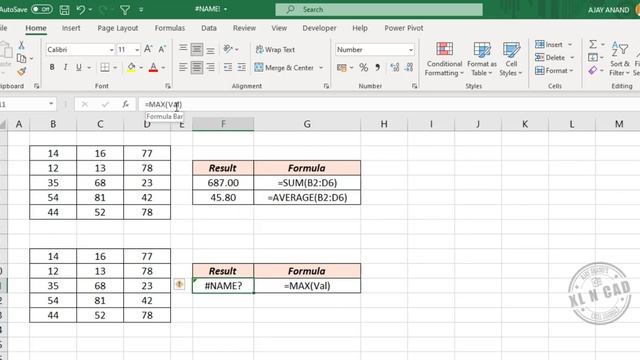
Task: Open the View tab
Action: [x=279, y=28]
